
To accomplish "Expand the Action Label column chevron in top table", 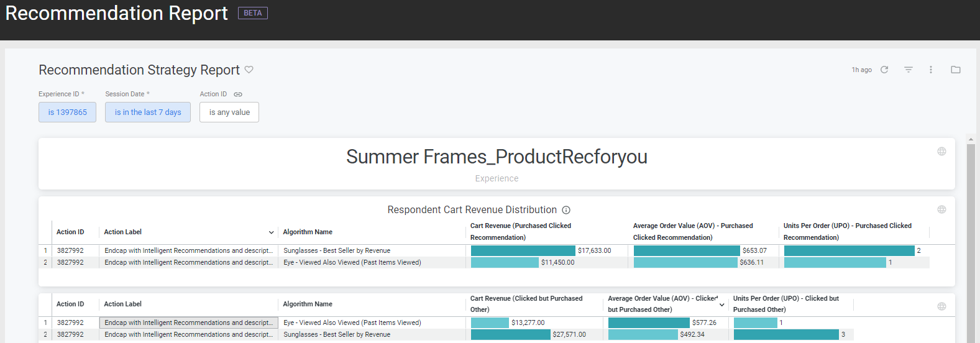I will (271, 232).
